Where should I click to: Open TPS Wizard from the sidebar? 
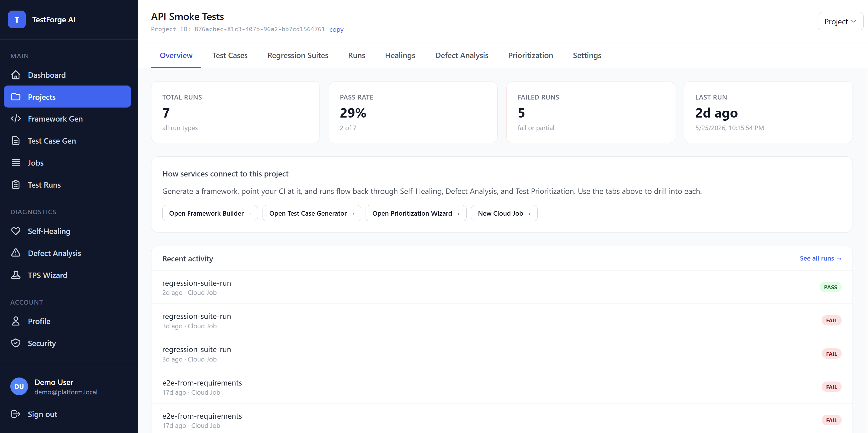67,275
